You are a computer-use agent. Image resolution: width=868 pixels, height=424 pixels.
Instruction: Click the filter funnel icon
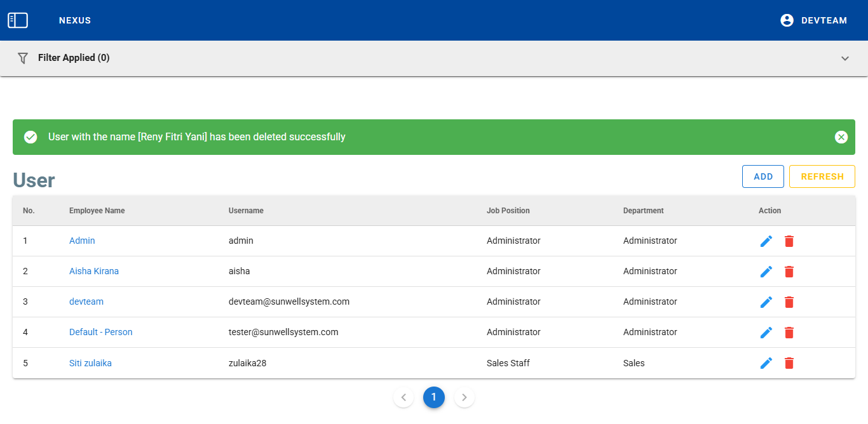(23, 58)
